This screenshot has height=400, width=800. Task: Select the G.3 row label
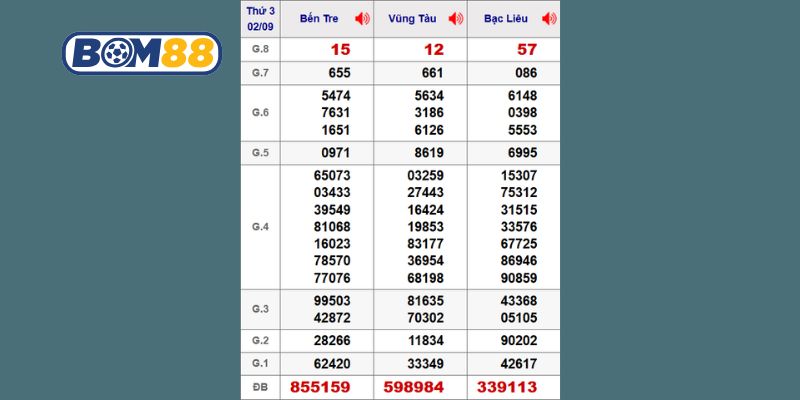click(260, 309)
